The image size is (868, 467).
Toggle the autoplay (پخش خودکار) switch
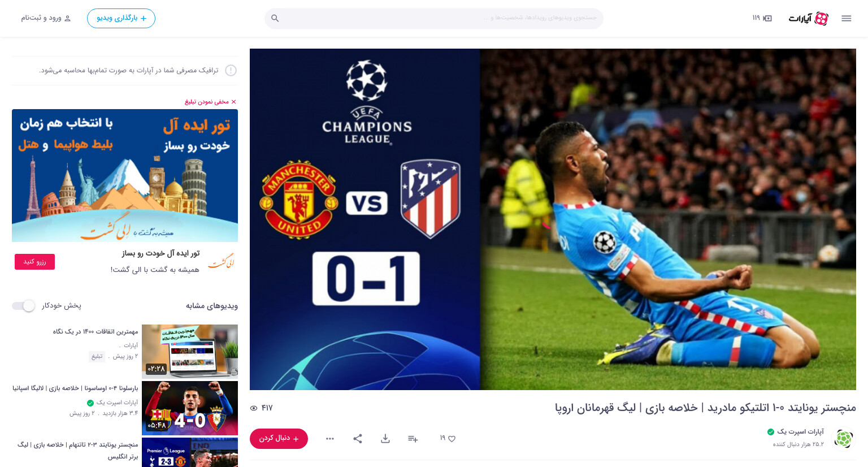(24, 306)
